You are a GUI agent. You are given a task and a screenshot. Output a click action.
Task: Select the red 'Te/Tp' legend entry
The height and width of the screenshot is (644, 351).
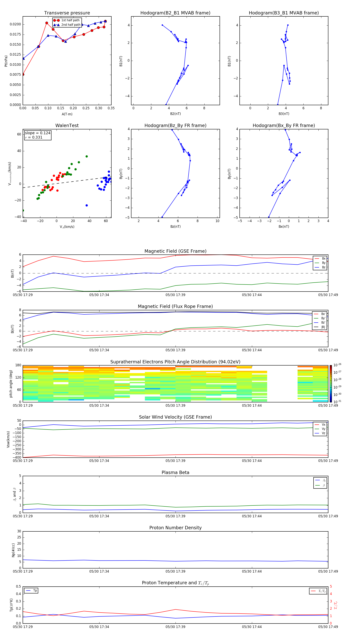click(318, 591)
